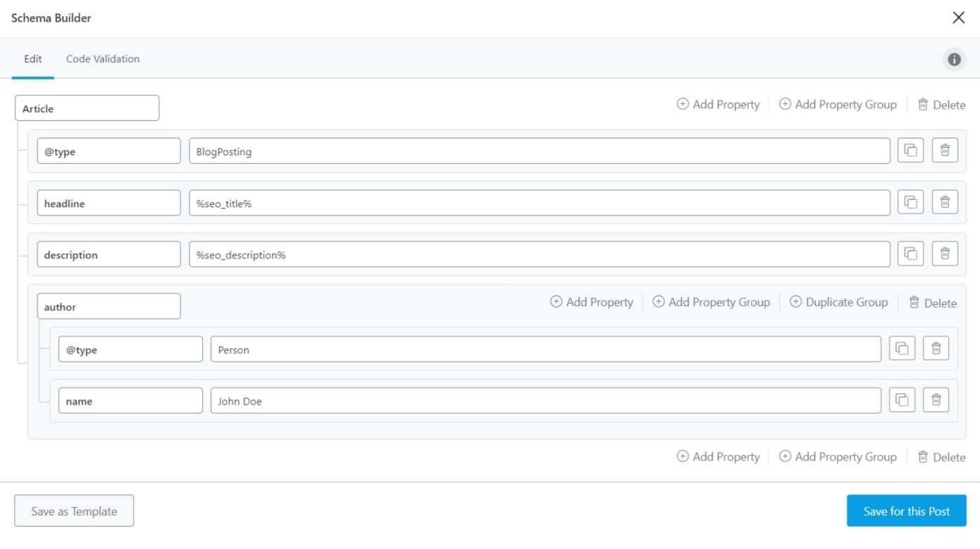Delete the Person @type property row
Image resolution: width=980 pixels, height=549 pixels.
click(x=936, y=348)
